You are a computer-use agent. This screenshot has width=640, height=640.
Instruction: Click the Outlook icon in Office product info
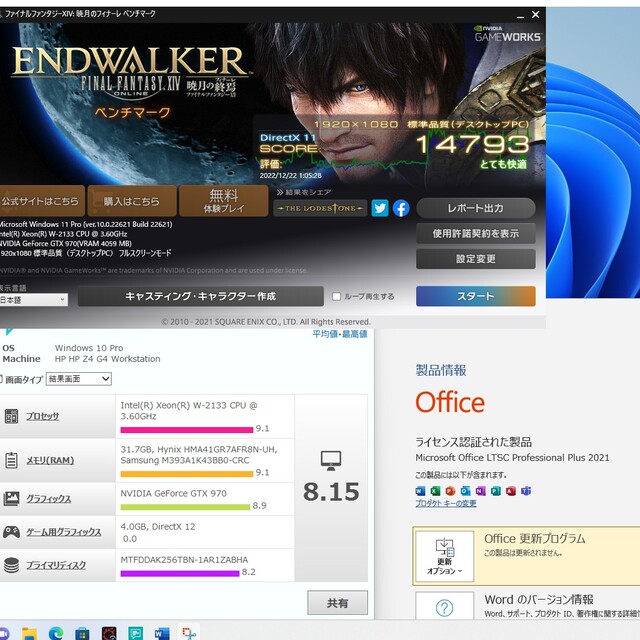(465, 491)
